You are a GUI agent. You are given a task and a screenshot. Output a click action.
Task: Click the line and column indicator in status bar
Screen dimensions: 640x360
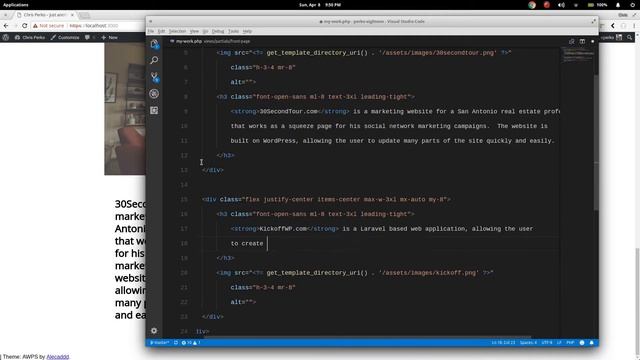point(503,342)
